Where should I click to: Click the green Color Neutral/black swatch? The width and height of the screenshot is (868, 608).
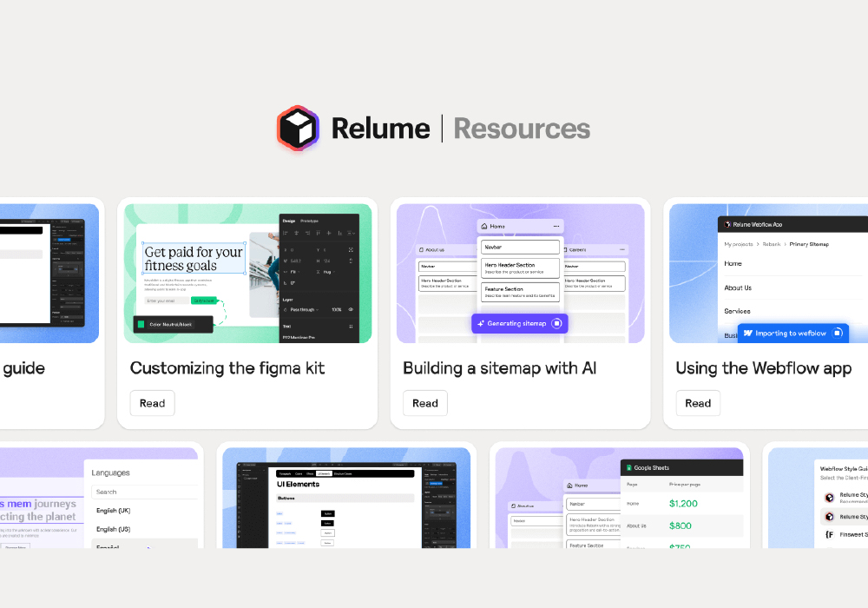point(141,324)
